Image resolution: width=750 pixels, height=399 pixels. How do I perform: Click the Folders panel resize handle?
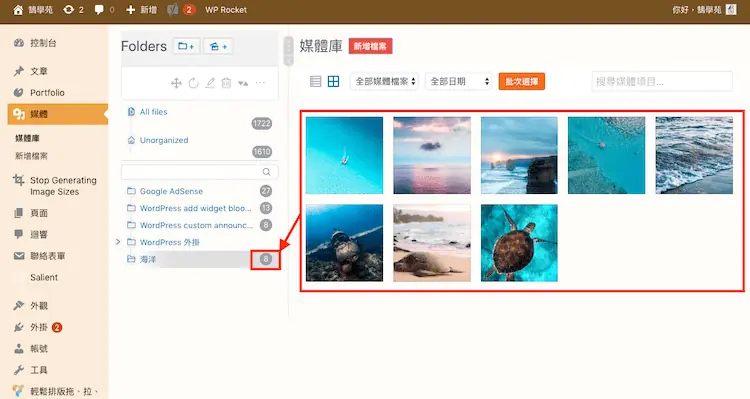coord(288,51)
